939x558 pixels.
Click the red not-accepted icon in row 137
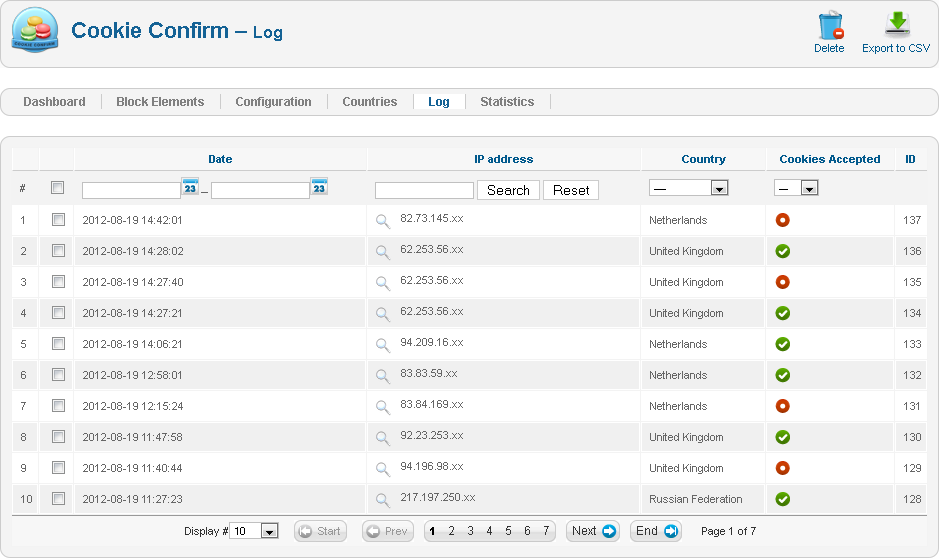click(782, 220)
